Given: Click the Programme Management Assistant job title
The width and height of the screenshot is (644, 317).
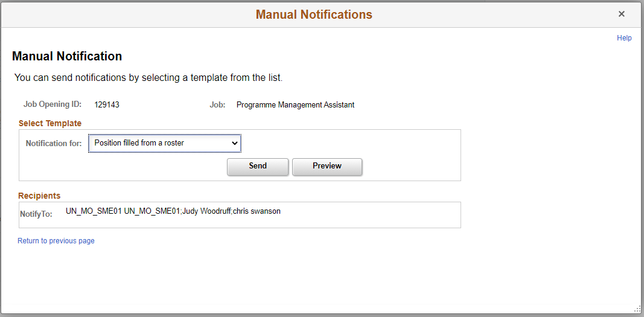Looking at the screenshot, I should pos(295,104).
